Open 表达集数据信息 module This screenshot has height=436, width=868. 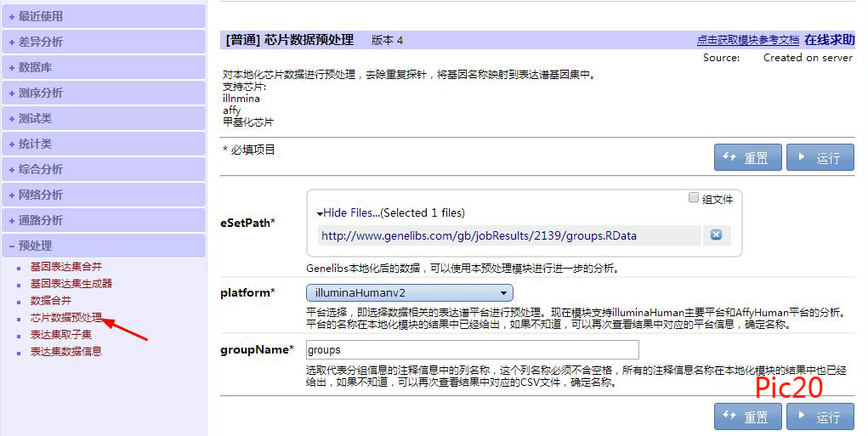[65, 352]
